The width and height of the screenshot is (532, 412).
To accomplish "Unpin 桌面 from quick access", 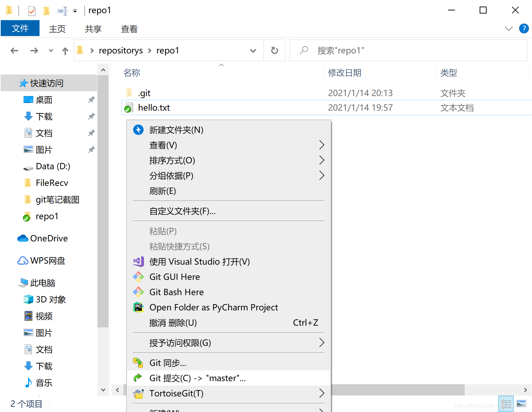I will [x=91, y=100].
